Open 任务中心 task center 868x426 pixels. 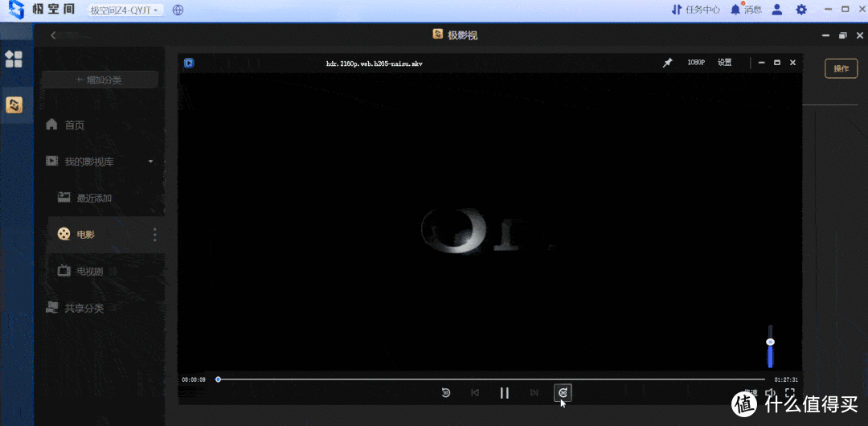(695, 10)
